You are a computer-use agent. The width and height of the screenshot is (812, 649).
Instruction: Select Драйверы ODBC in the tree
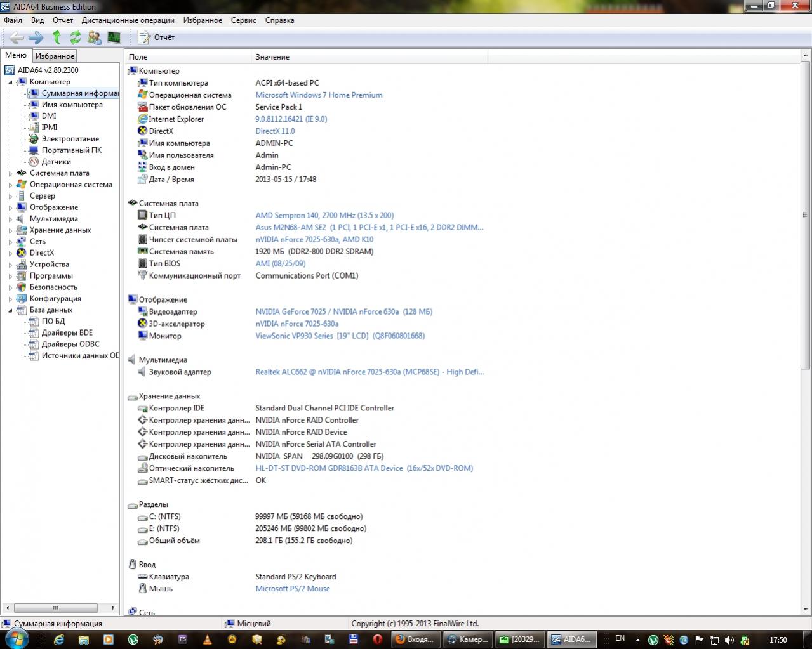click(65, 344)
